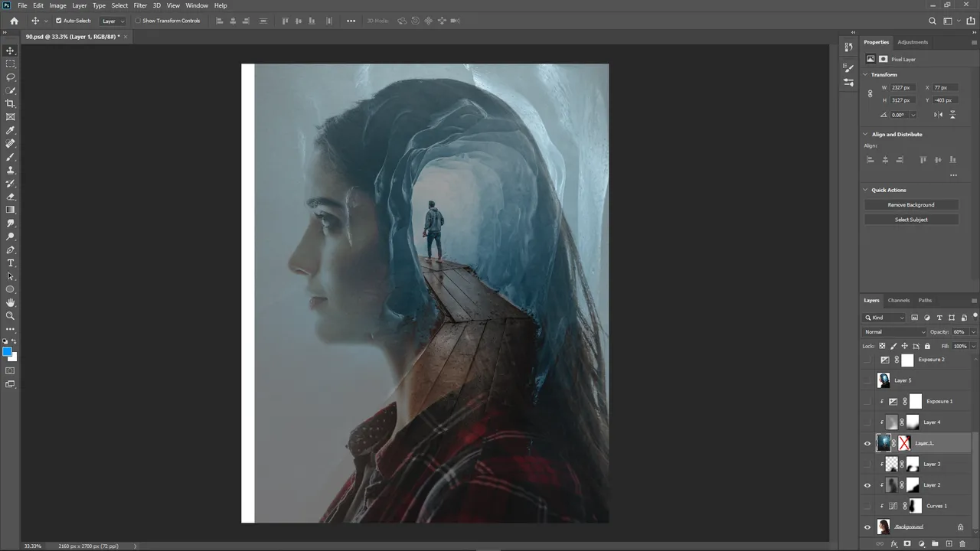Hide Layer 1 with its eye icon
This screenshot has width=980, height=551.
pyautogui.click(x=867, y=443)
